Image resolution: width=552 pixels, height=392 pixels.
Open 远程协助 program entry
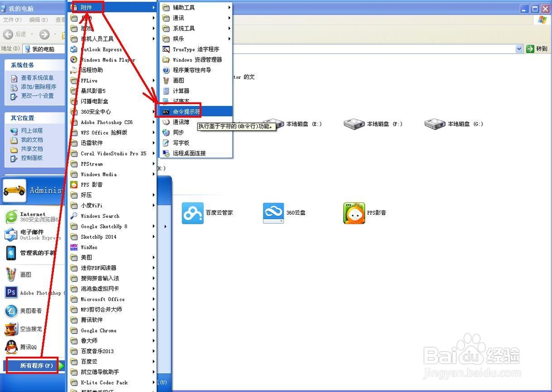pyautogui.click(x=113, y=70)
